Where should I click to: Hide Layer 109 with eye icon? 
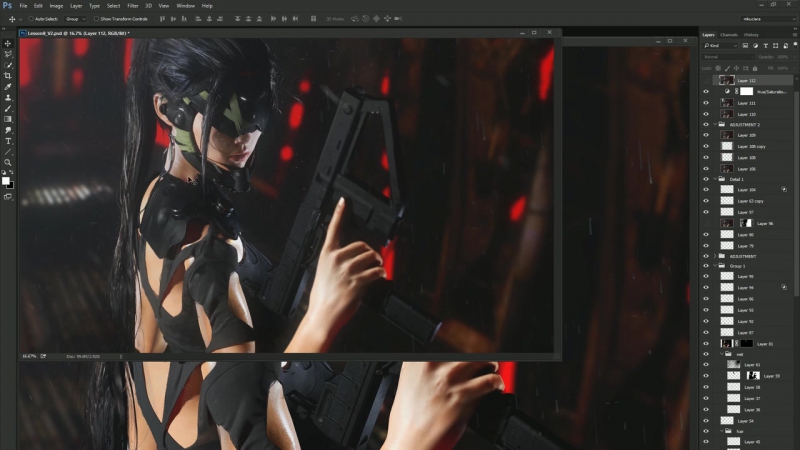pos(706,135)
